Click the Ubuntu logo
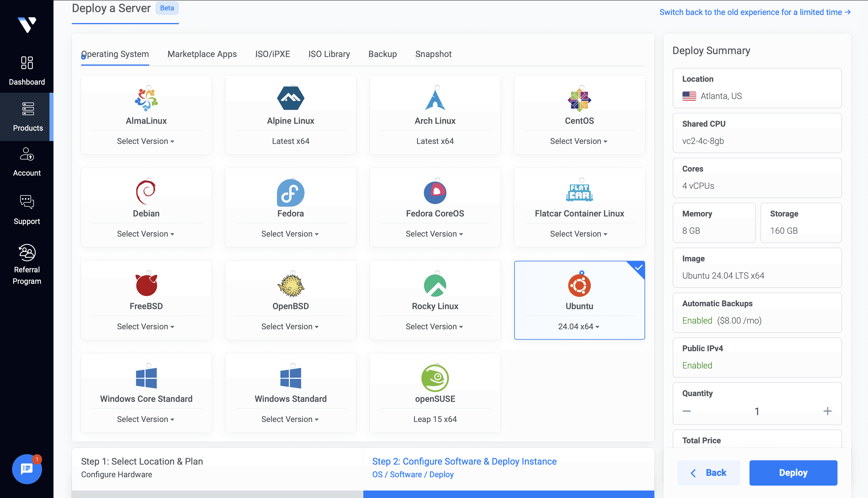 579,285
